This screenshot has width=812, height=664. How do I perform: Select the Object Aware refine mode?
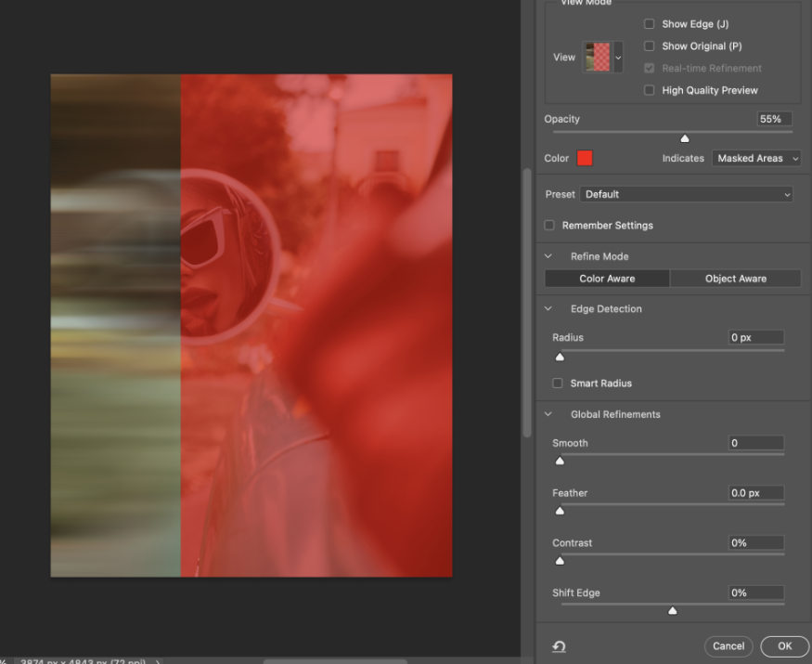735,279
